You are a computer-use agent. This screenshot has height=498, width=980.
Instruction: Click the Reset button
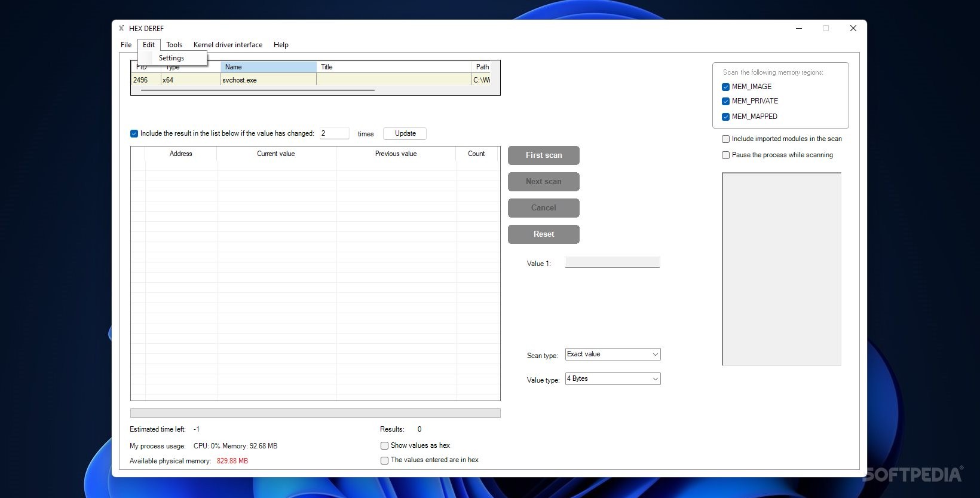[544, 234]
